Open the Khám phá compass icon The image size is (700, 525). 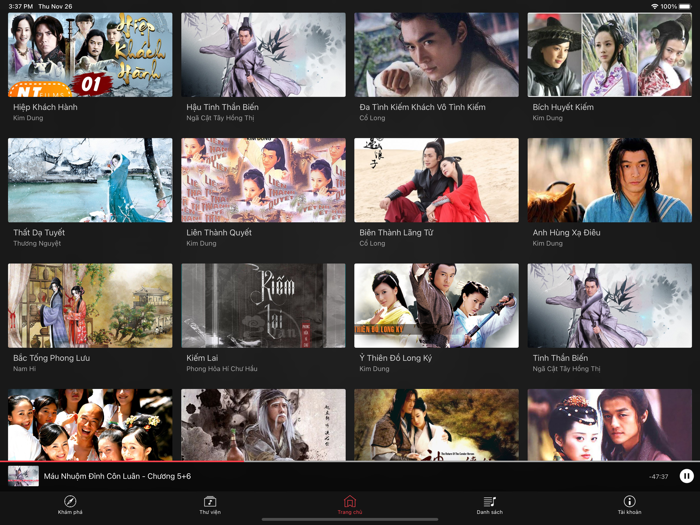pos(70,501)
